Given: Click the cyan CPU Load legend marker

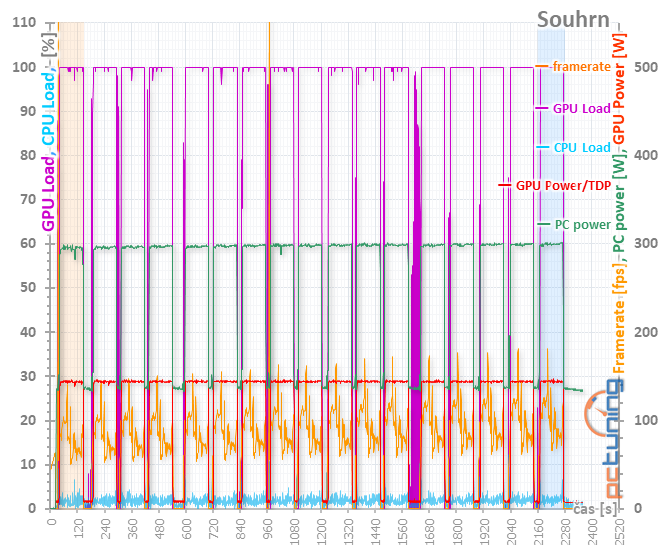Looking at the screenshot, I should (x=543, y=147).
